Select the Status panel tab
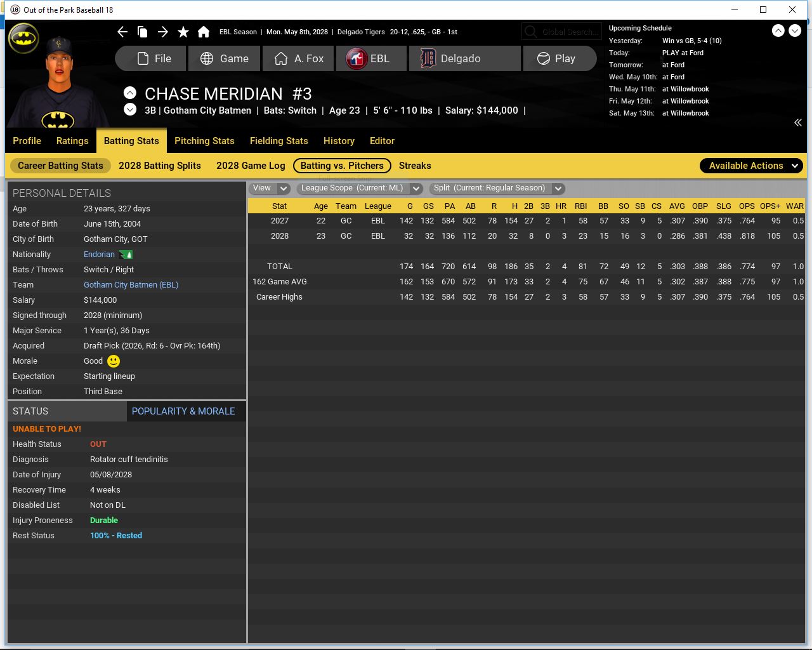 [67, 411]
